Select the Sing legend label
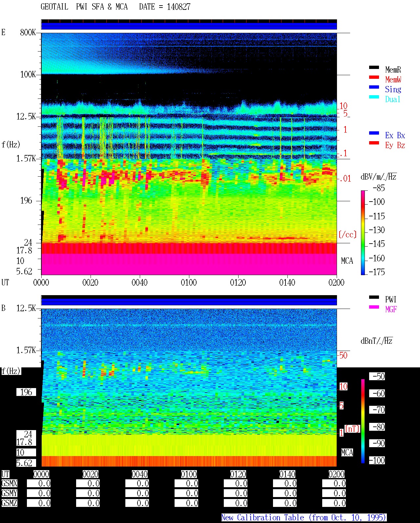The width and height of the screenshot is (420, 523). pos(393,89)
